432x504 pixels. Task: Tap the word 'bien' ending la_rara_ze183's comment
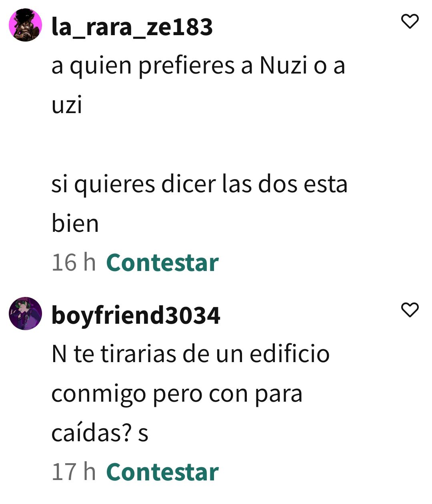click(75, 223)
